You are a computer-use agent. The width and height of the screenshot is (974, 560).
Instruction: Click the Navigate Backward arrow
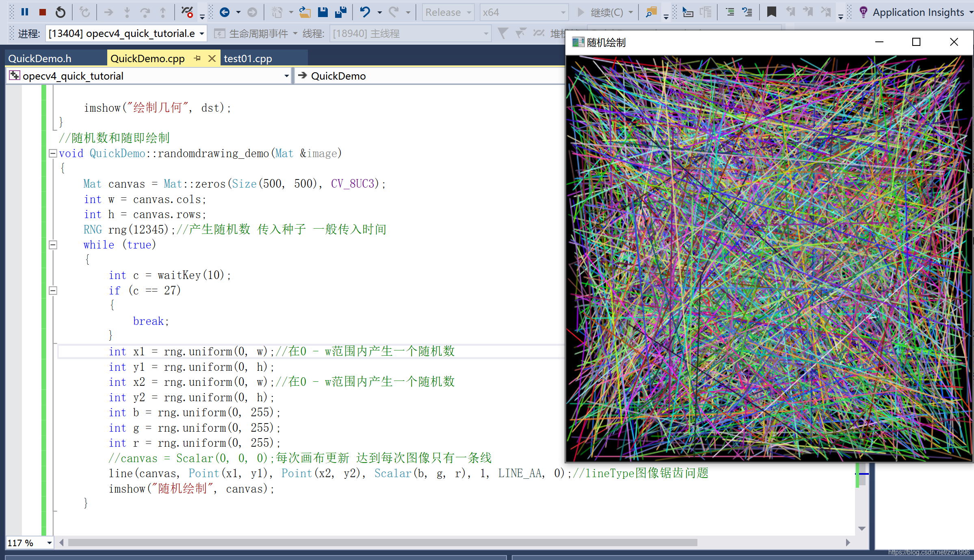coord(224,12)
